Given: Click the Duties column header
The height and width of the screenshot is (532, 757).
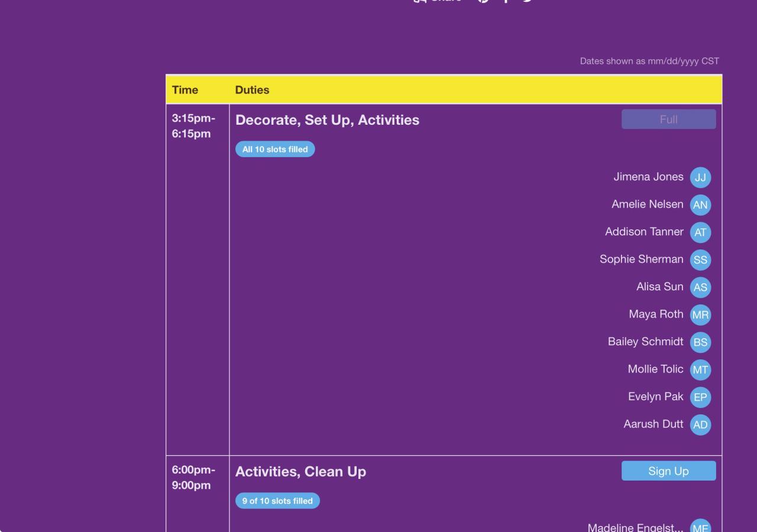Looking at the screenshot, I should click(x=252, y=90).
